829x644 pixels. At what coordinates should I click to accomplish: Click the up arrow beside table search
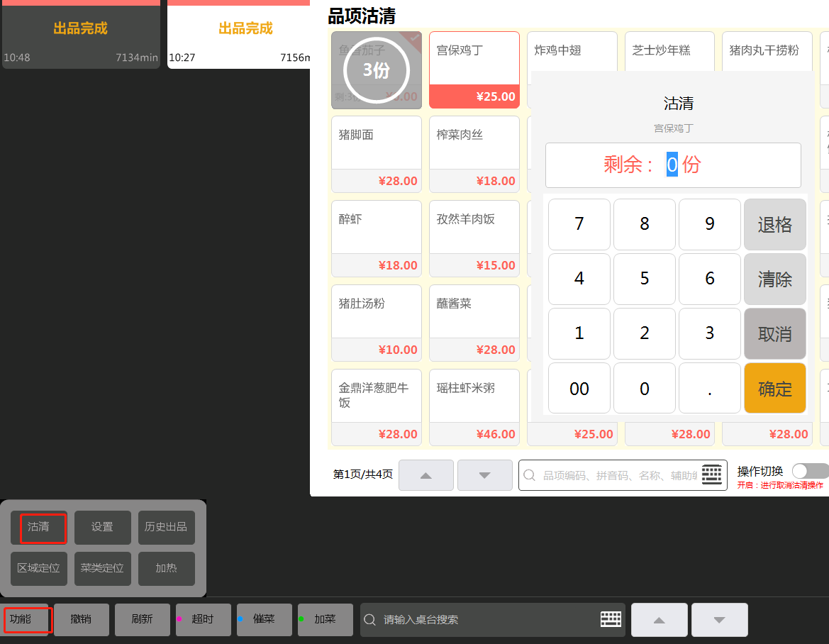click(x=660, y=620)
